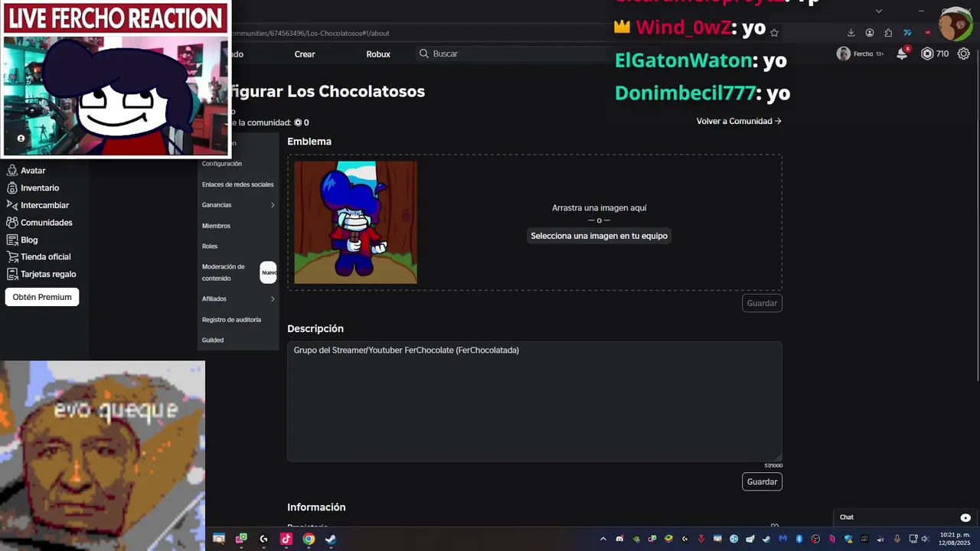Go to Comunidades in the sidebar
980x551 pixels.
(x=40, y=223)
